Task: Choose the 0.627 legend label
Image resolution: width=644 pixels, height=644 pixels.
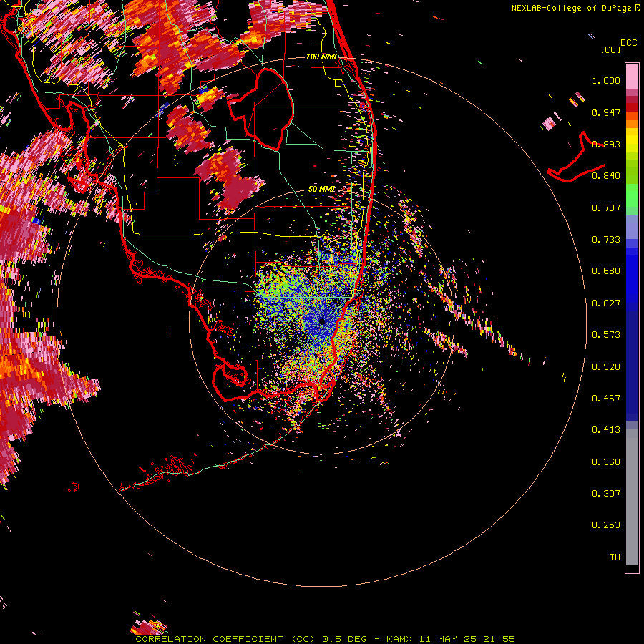Action: click(606, 303)
